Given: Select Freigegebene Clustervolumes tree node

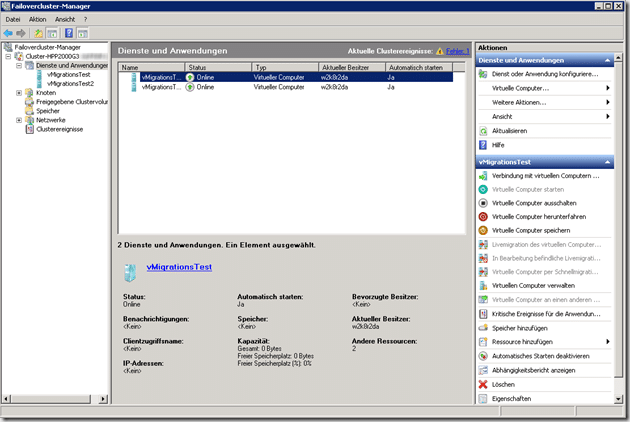Looking at the screenshot, I should pos(72,102).
